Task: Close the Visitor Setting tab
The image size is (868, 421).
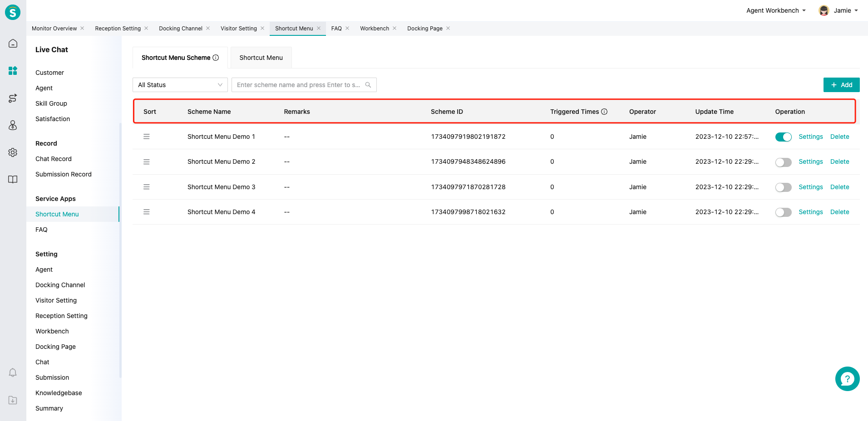Action: point(262,28)
